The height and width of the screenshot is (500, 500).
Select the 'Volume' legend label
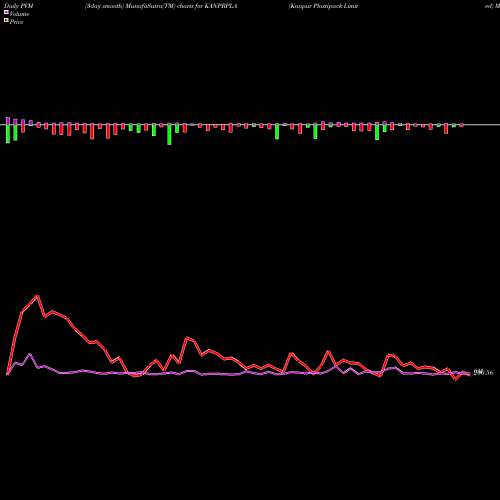[x=19, y=14]
